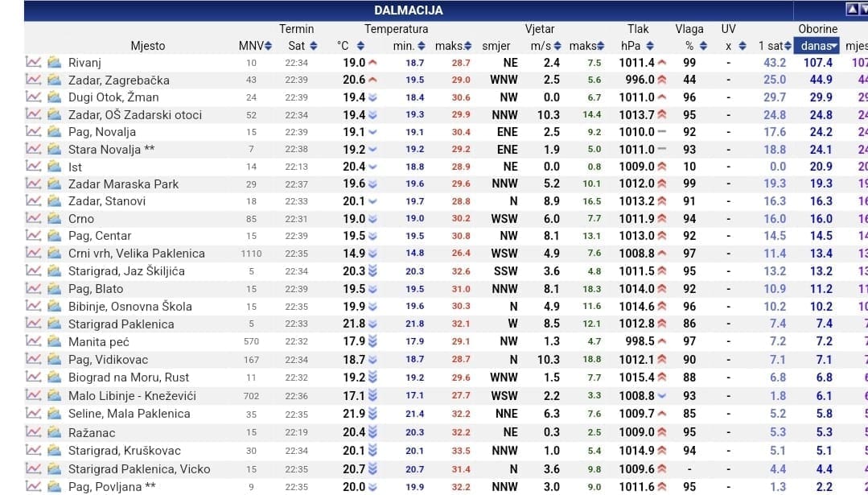Click the weather icon beside Biograd na Moru, Rust
Screen dimensions: 868x495
[x=54, y=377]
